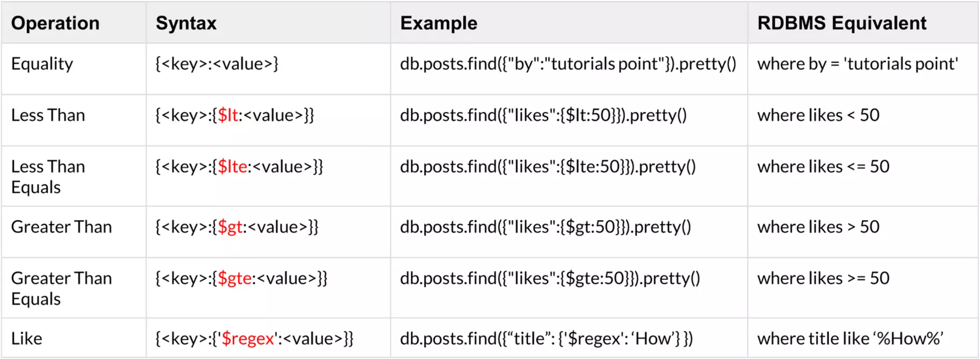Click the Operation column header
980x359 pixels.
click(55, 23)
